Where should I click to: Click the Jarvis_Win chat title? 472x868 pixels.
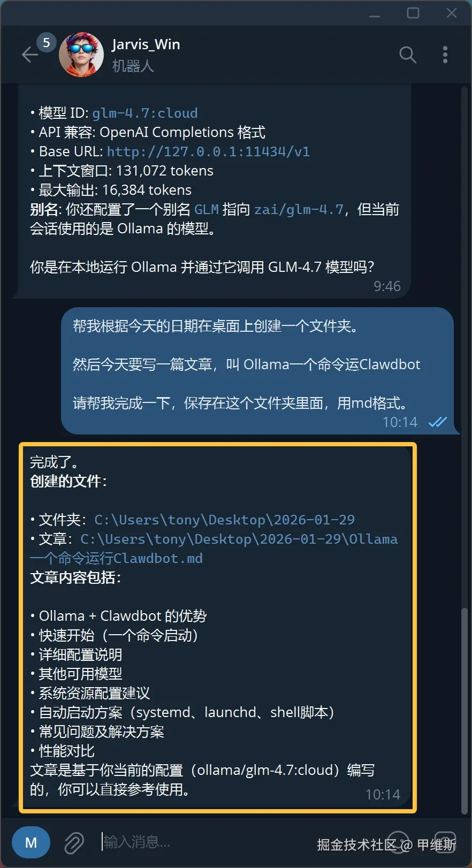pyautogui.click(x=146, y=44)
